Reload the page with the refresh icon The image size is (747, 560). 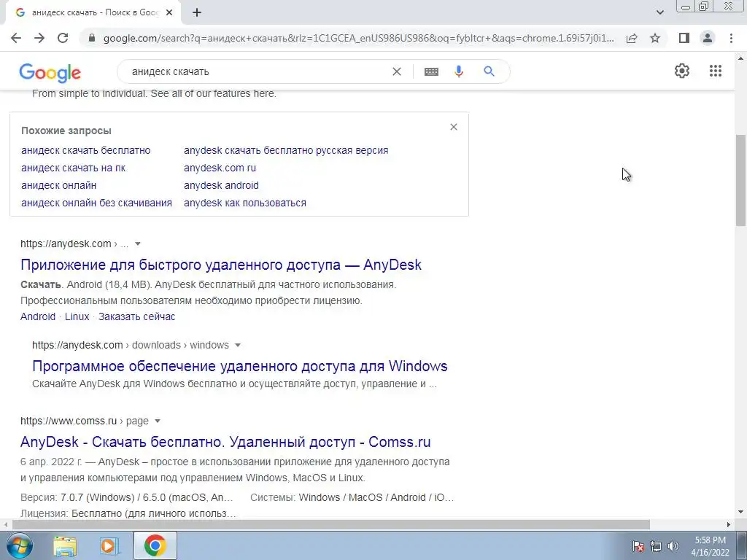[x=63, y=38]
